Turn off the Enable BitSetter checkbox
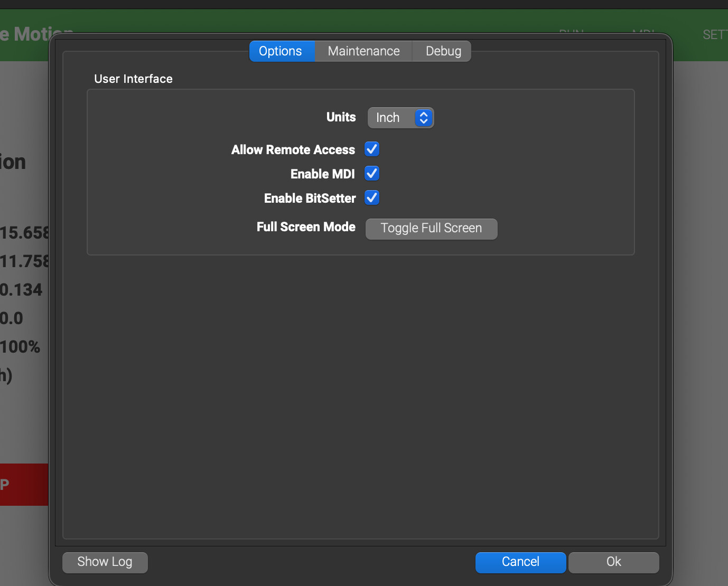 pos(372,198)
